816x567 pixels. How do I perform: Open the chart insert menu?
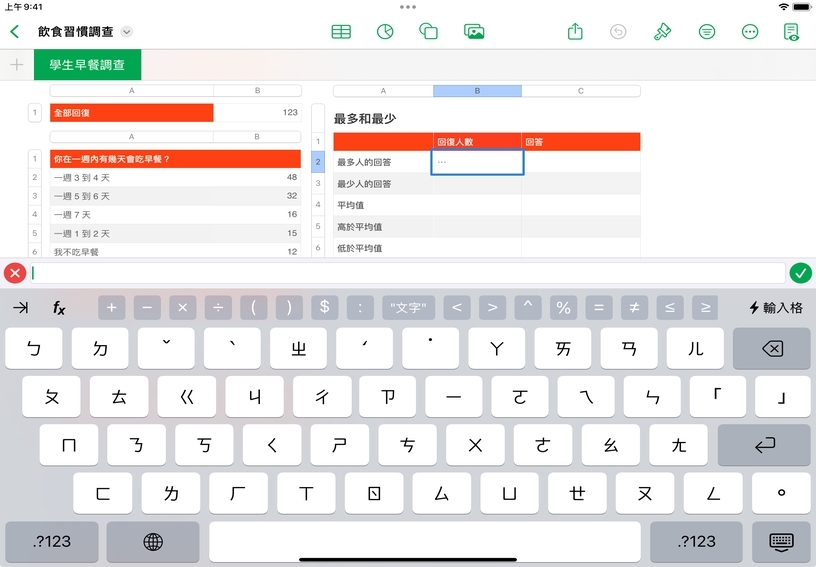tap(384, 32)
